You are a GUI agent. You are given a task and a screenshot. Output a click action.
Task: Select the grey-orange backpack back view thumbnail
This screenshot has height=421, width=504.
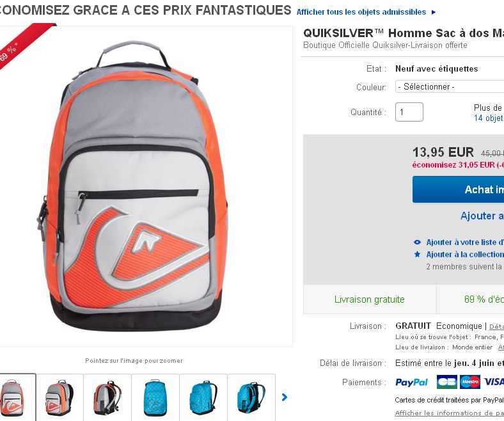click(x=107, y=397)
